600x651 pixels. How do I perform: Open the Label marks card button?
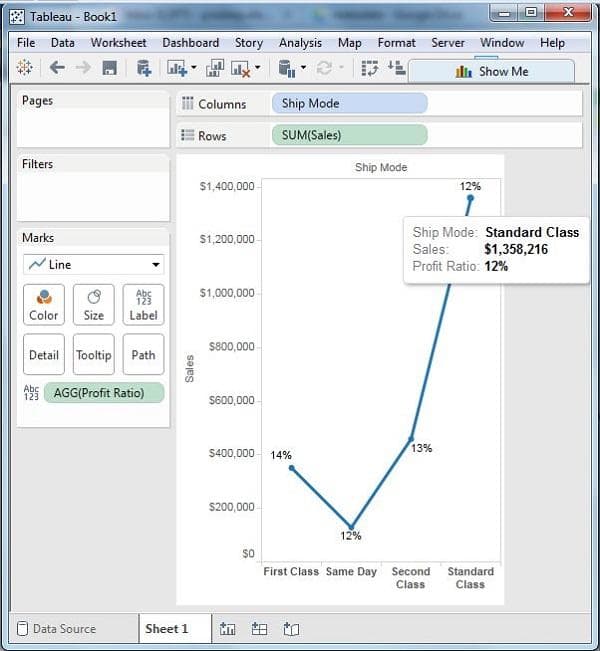(x=143, y=304)
